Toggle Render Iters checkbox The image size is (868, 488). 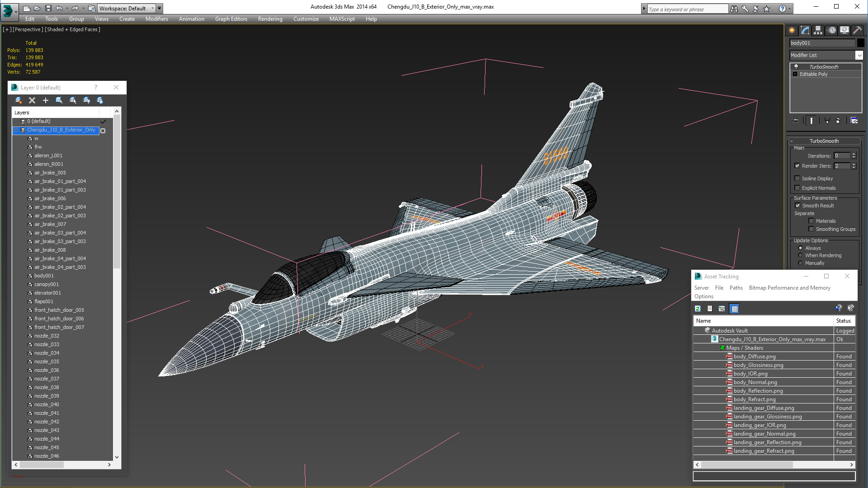[x=797, y=166]
